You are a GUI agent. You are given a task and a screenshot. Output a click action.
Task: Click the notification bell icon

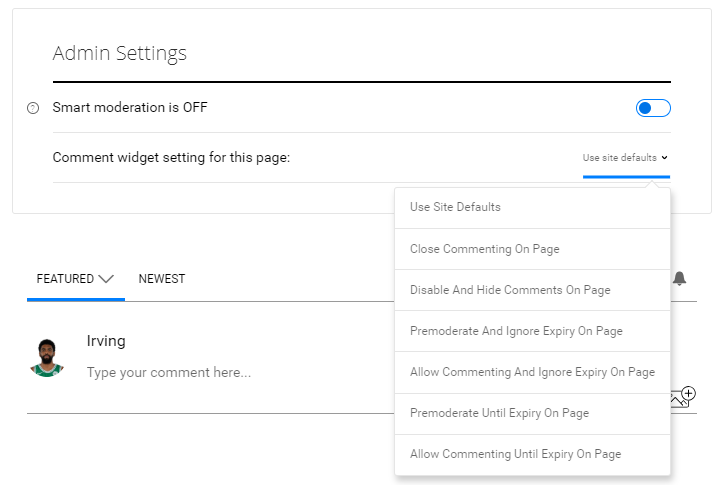[x=680, y=279]
